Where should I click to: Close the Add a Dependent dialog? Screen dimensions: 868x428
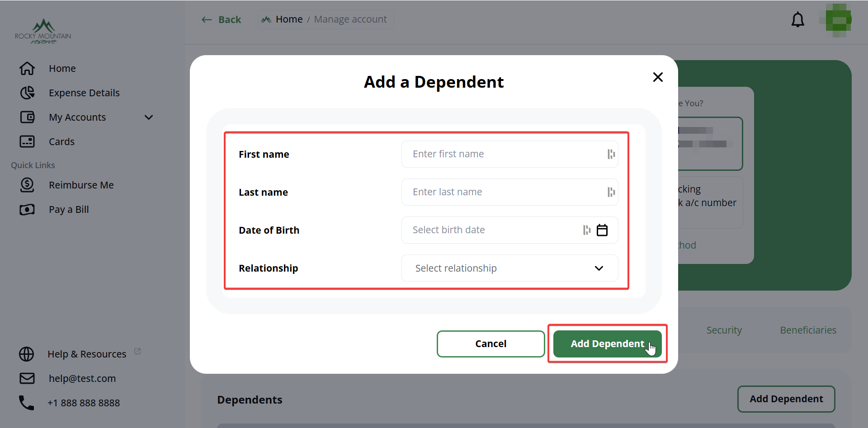click(x=658, y=77)
